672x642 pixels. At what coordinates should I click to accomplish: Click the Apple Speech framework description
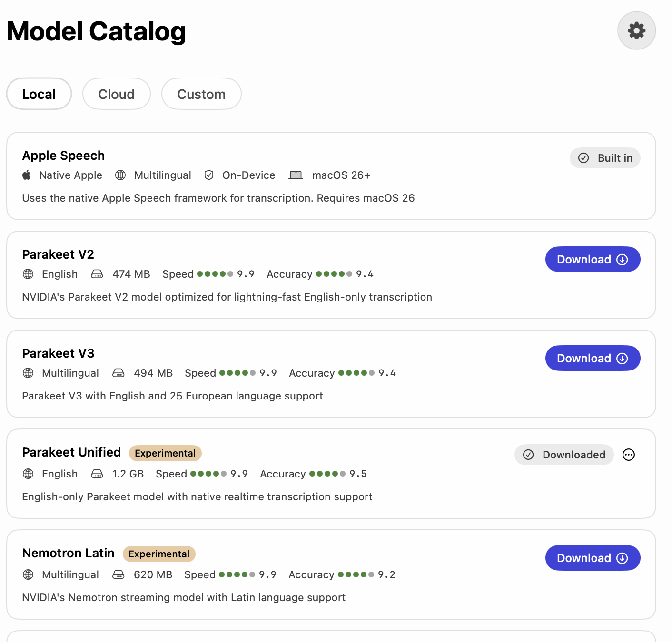218,198
